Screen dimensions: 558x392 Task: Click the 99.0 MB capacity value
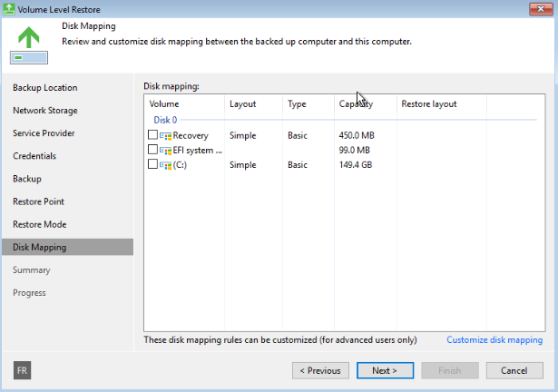pos(354,151)
